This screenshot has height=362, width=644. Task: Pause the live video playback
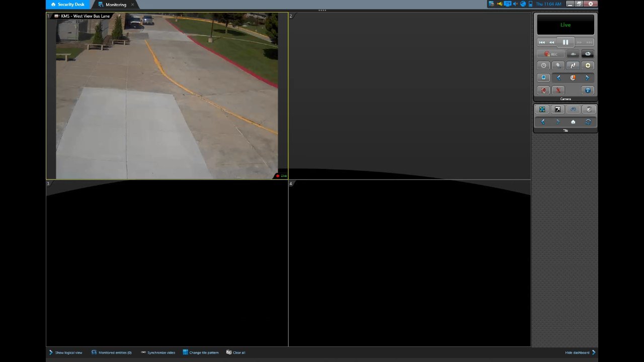[x=566, y=42]
